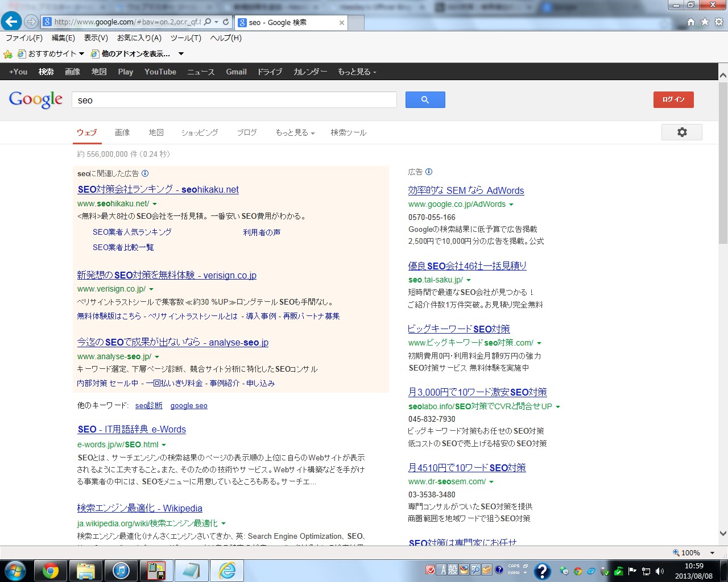Viewport: 728px width, 582px height.
Task: Expand the arrow next to www.verisign.co.jp/
Action: (151, 289)
